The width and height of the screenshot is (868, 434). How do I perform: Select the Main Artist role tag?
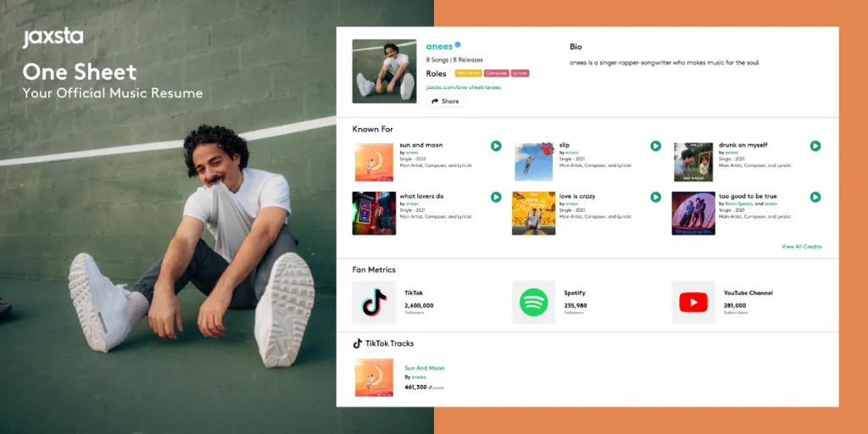(468, 74)
